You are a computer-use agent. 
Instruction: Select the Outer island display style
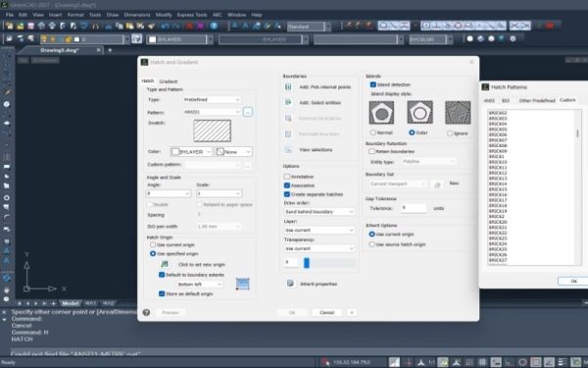(x=412, y=132)
